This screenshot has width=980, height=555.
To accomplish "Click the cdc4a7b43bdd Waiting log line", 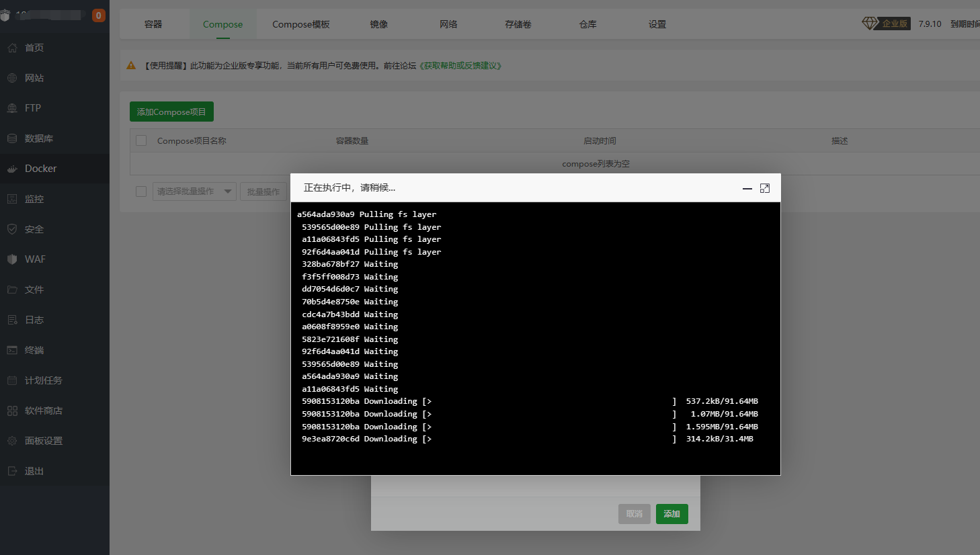I will tap(350, 314).
